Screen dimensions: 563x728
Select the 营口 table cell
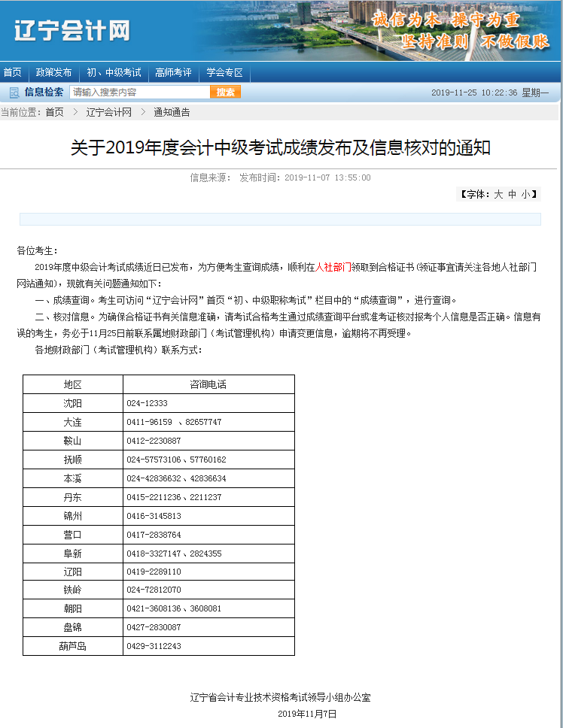pos(73,535)
